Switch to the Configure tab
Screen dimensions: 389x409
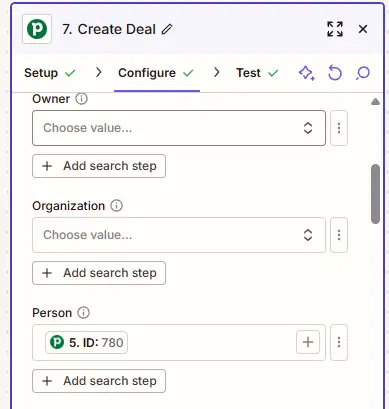click(156, 73)
